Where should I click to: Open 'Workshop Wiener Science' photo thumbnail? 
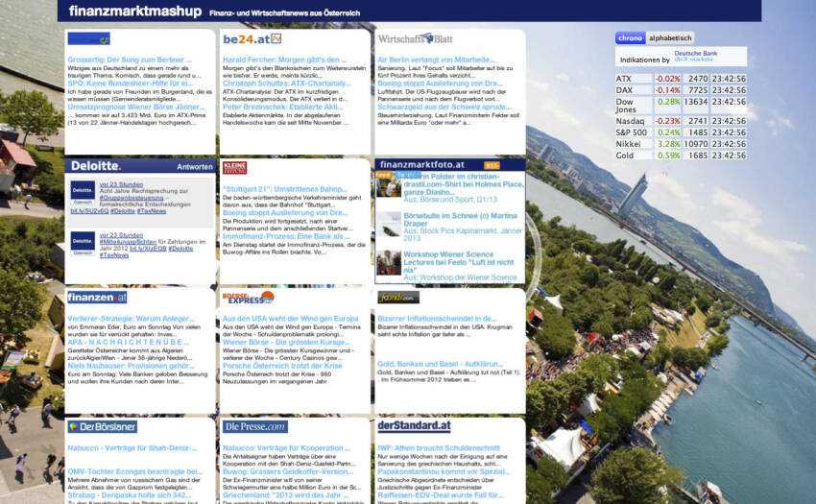point(389,263)
